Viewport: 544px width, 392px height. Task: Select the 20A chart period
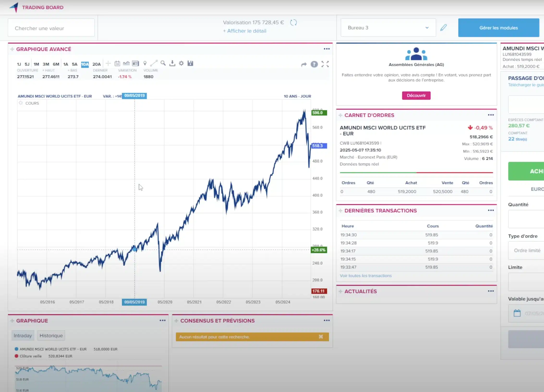click(x=97, y=64)
